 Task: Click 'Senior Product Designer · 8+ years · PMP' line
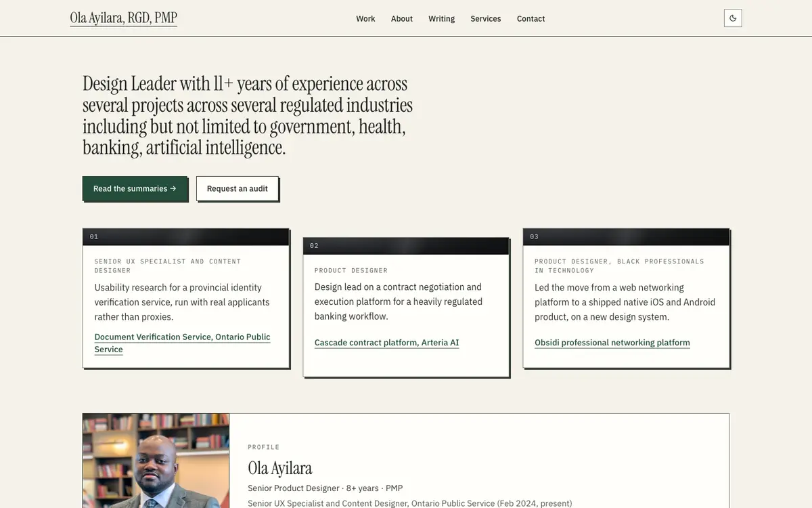pos(325,488)
